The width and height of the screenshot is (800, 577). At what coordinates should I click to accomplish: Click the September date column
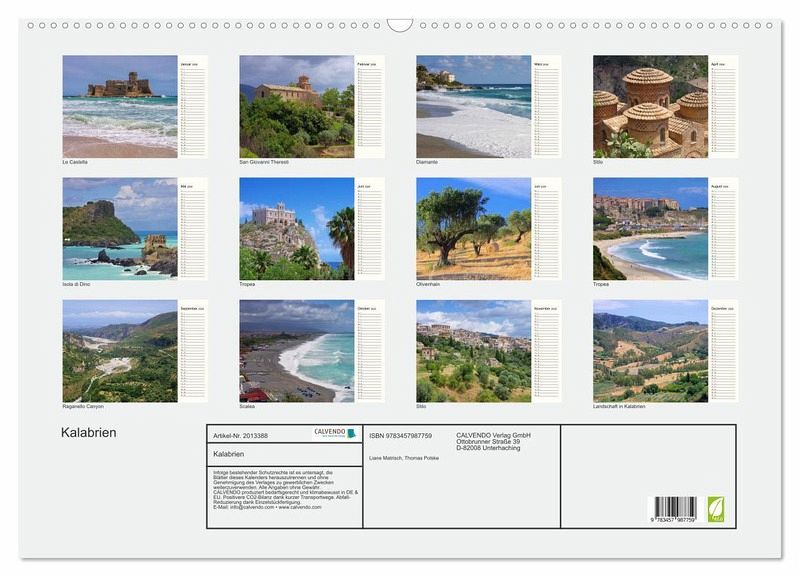[x=193, y=351]
